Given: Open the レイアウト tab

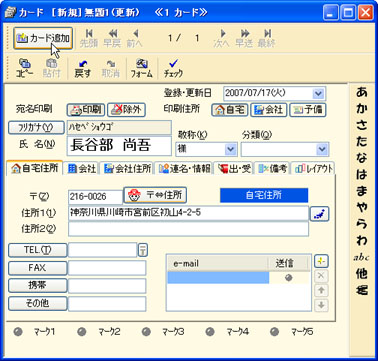Looking at the screenshot, I should [313, 169].
